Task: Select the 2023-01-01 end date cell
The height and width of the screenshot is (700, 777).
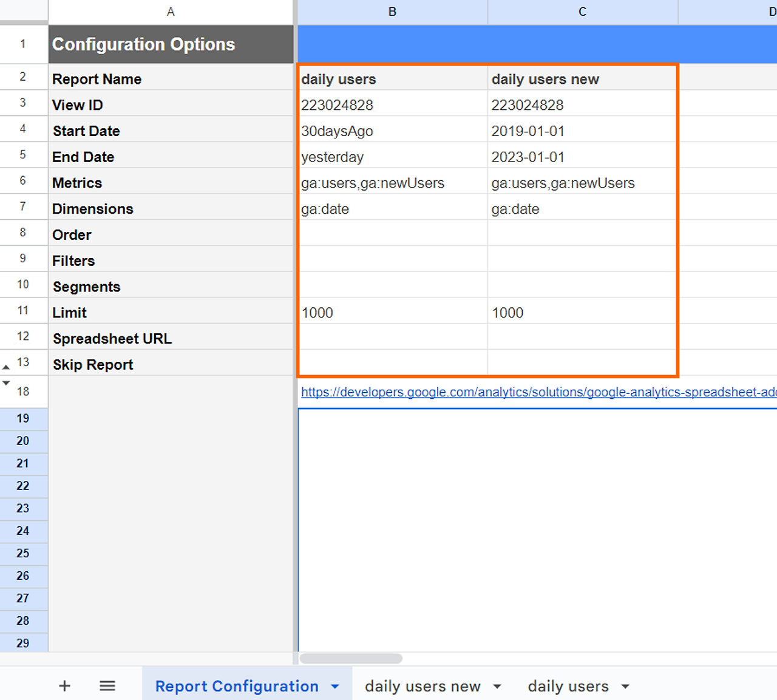Action: [x=583, y=155]
